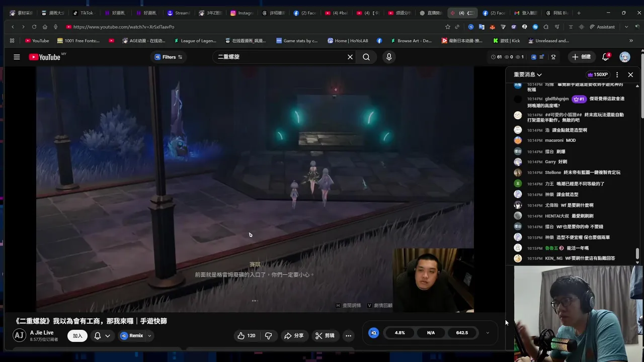The height and width of the screenshot is (362, 644).
Task: Open the browser home page button
Action: [x=45, y=27]
